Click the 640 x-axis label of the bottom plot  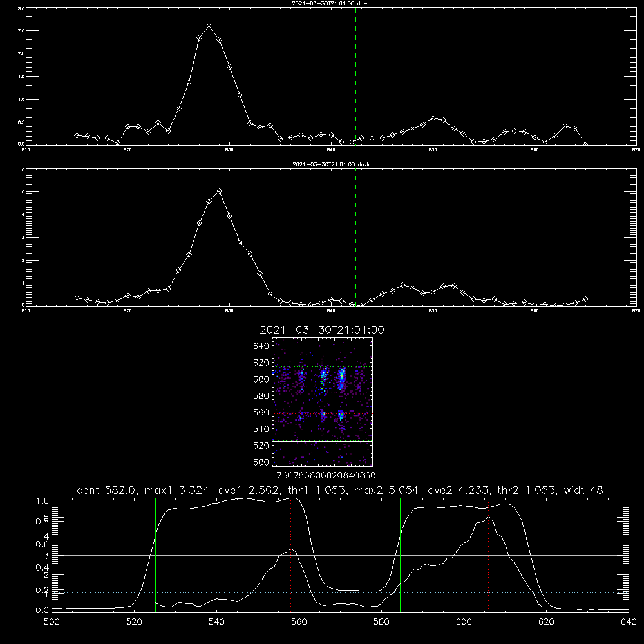[x=629, y=621]
